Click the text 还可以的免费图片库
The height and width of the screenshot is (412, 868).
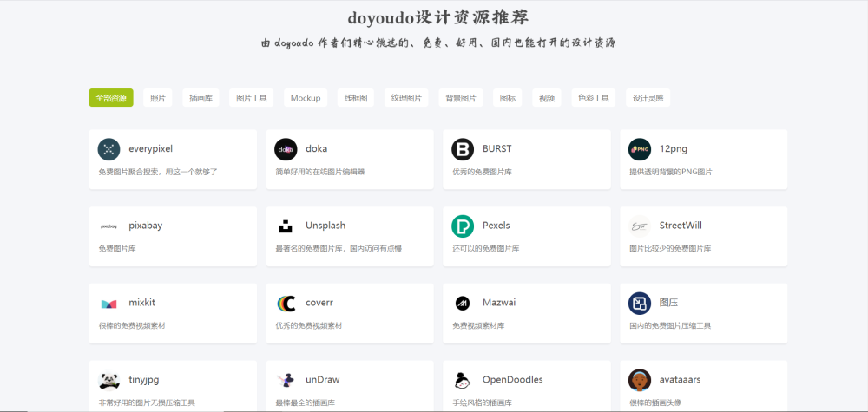(x=485, y=249)
